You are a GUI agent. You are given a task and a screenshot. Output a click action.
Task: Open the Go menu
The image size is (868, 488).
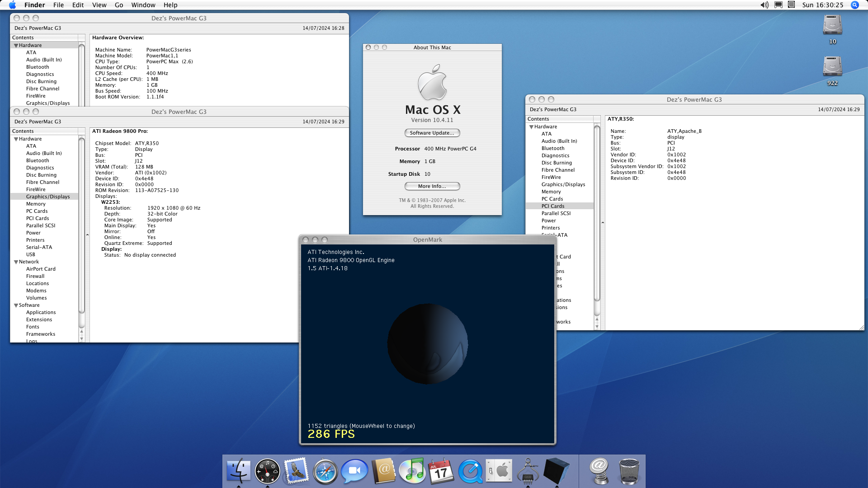tap(119, 5)
